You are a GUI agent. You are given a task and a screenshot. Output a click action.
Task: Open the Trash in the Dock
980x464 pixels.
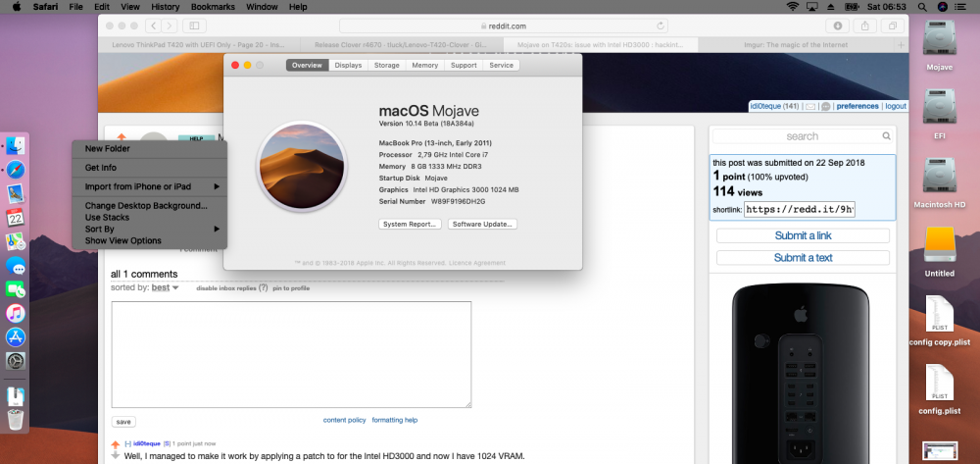[16, 420]
